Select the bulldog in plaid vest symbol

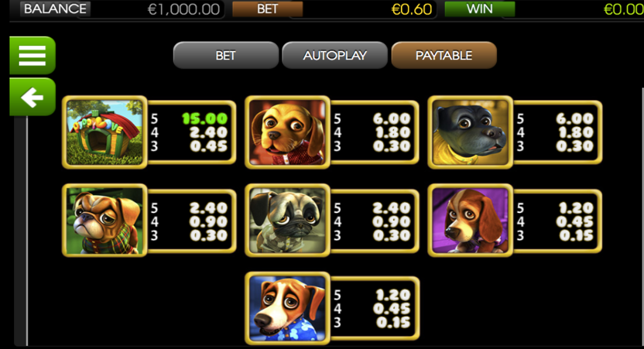pyautogui.click(x=105, y=220)
